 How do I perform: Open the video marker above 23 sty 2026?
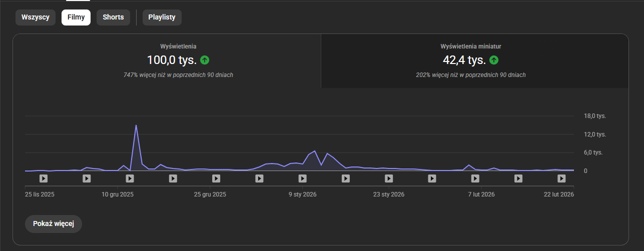pyautogui.click(x=389, y=178)
